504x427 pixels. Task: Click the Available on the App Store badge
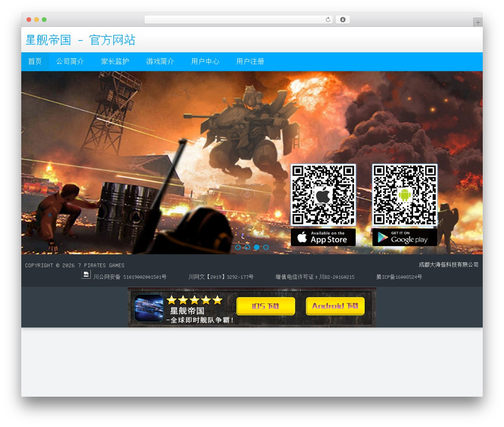click(x=323, y=237)
